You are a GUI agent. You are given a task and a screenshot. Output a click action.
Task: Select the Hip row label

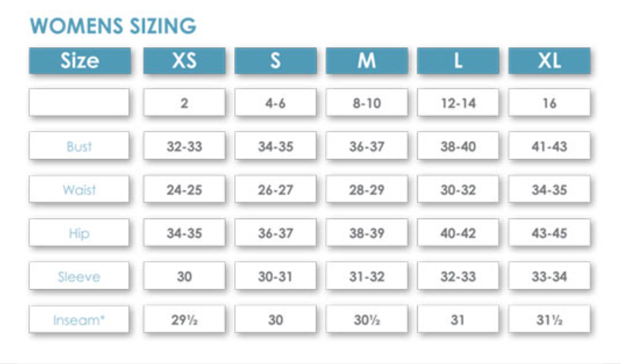[x=79, y=233]
